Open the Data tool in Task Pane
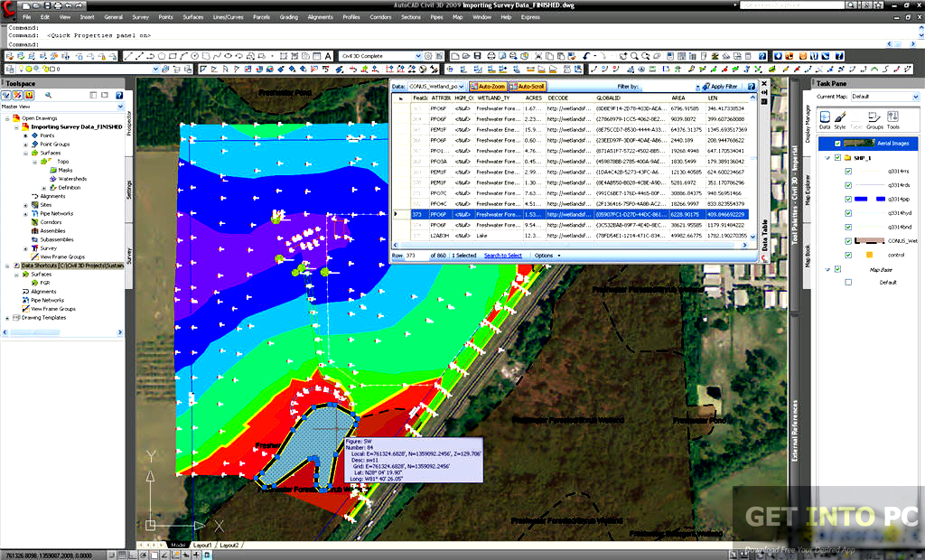 click(x=825, y=120)
